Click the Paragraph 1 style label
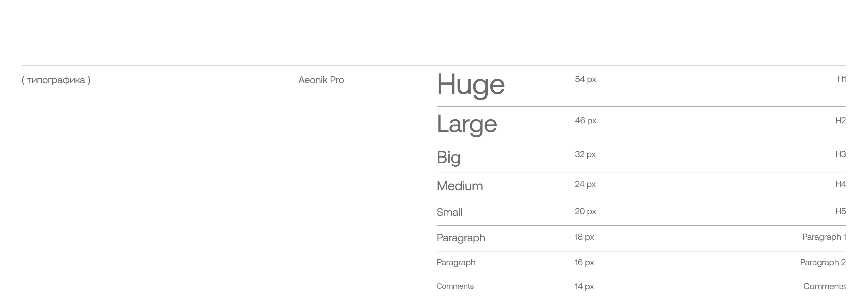The height and width of the screenshot is (299, 868). [824, 237]
